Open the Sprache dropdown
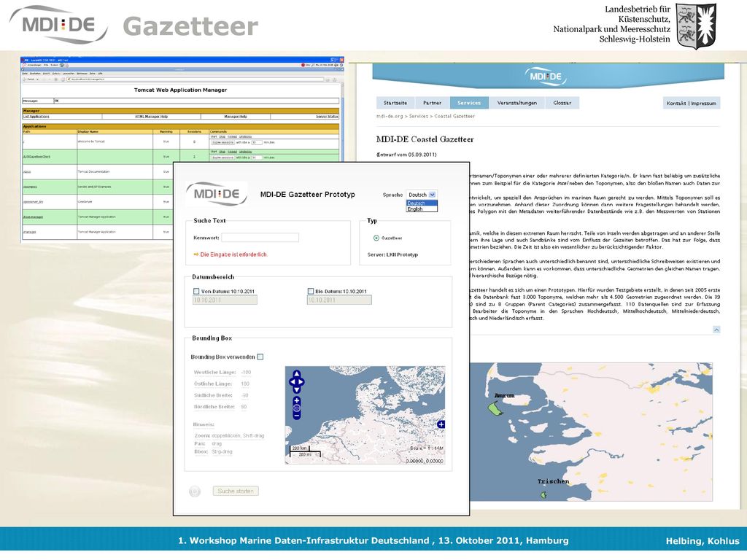Viewport: 747px width, 560px height. tap(421, 194)
